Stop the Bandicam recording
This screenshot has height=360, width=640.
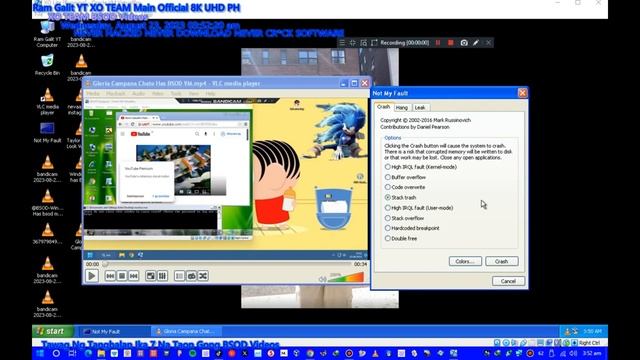pos(451,42)
